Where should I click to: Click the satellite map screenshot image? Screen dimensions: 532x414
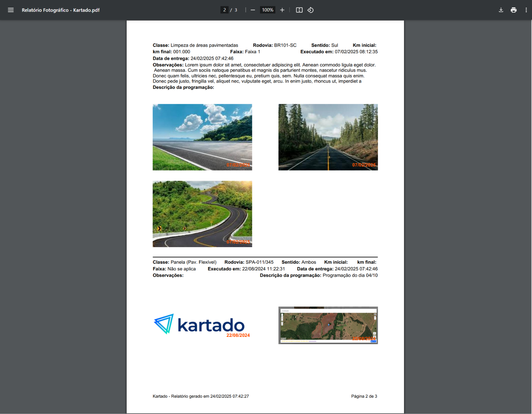click(x=328, y=325)
